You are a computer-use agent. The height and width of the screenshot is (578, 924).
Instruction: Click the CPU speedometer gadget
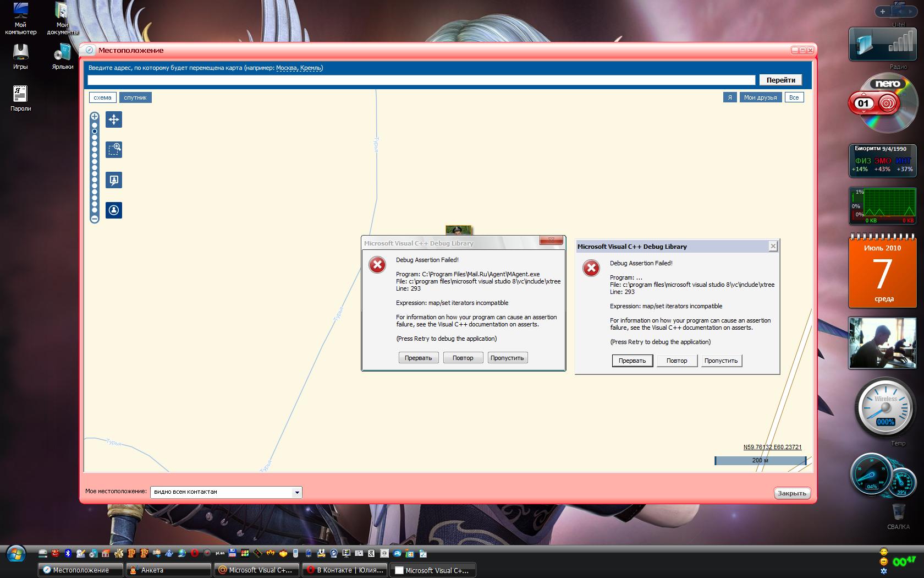882,475
